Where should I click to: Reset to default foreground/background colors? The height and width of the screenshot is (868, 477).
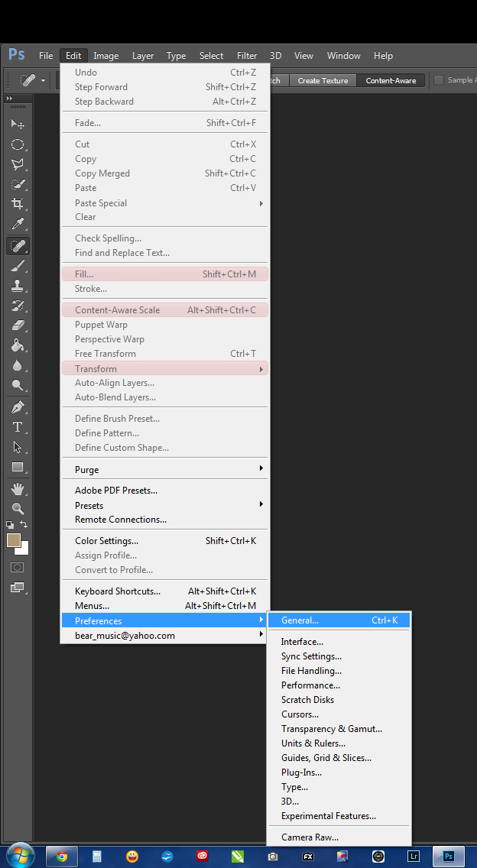(x=10, y=524)
